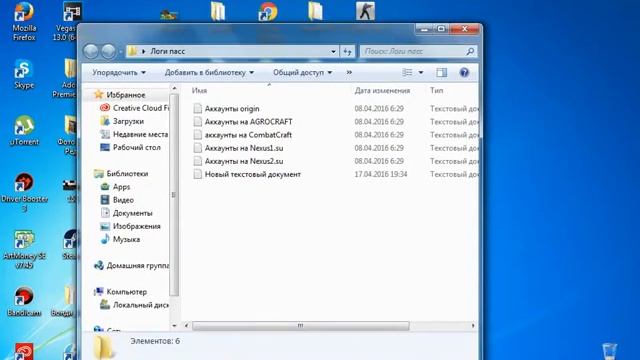Screen dimensions: 640x360
Task: Open Explorer help icon
Action: click(x=464, y=73)
